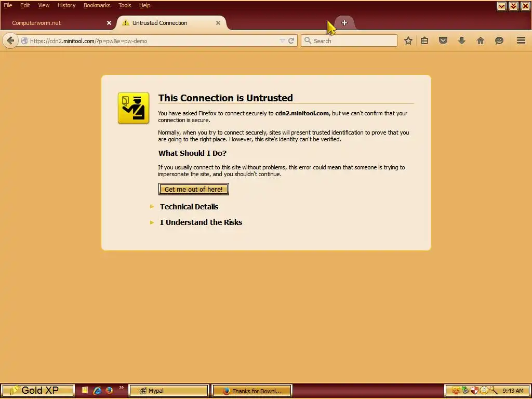Go to the Home page icon
The image size is (532, 399).
[481, 41]
